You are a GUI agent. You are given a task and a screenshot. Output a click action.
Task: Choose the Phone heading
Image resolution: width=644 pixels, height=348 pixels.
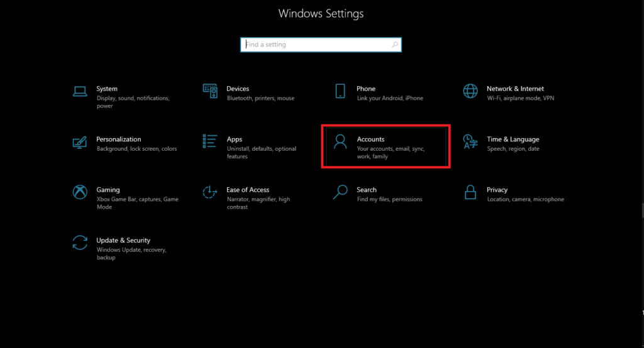(366, 89)
